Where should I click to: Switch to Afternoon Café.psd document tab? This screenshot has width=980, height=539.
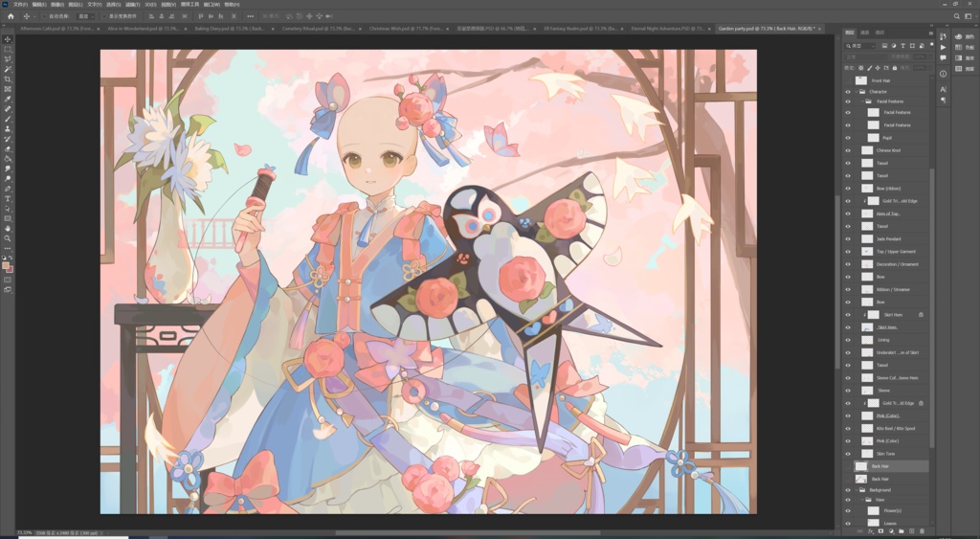[x=56, y=29]
